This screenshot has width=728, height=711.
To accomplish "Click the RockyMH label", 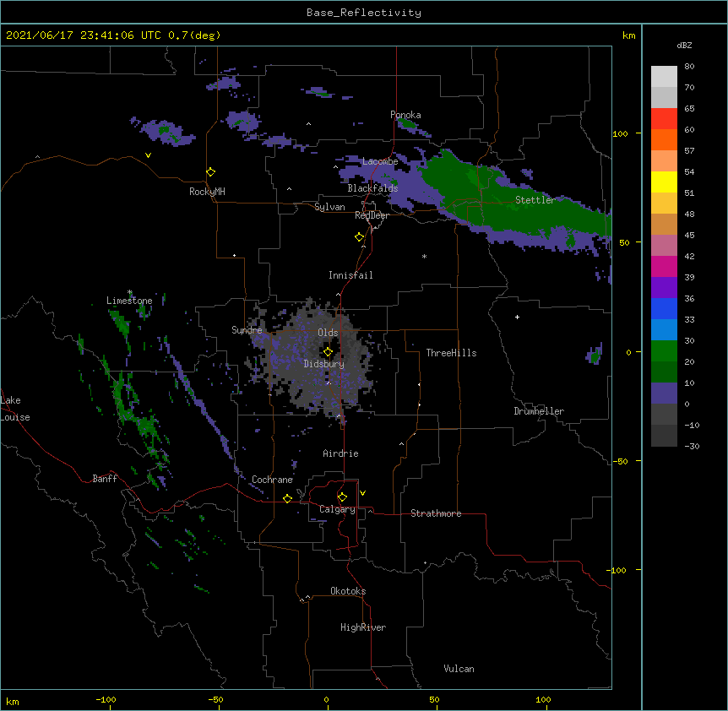I will coord(207,192).
